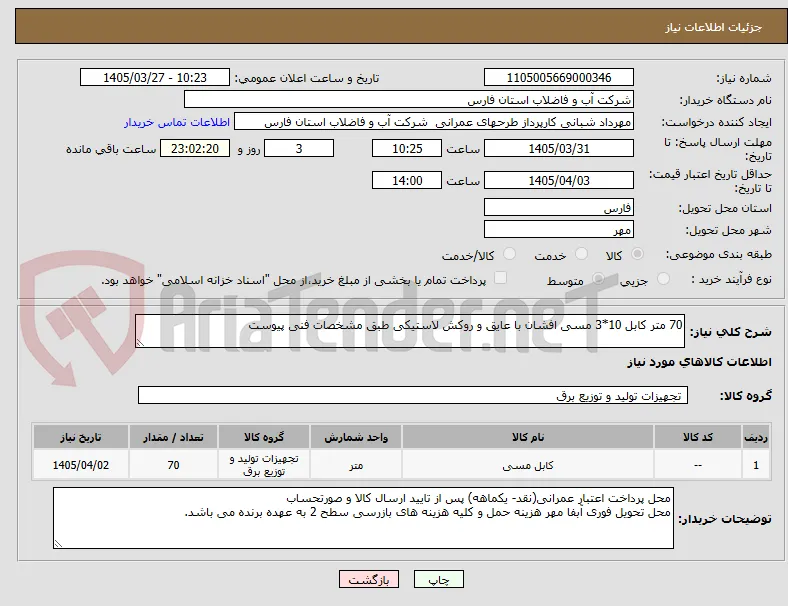Click the کد کالا column header
The image size is (788, 606).
click(x=698, y=437)
